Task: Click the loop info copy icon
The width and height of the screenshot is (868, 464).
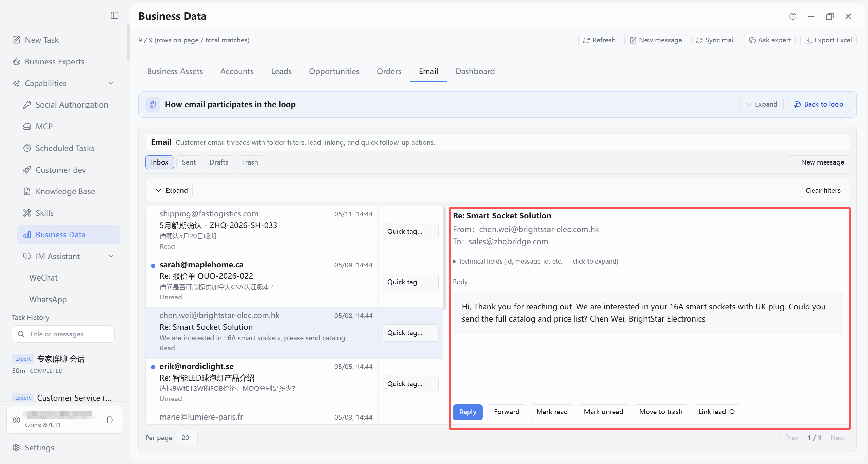Action: 153,104
